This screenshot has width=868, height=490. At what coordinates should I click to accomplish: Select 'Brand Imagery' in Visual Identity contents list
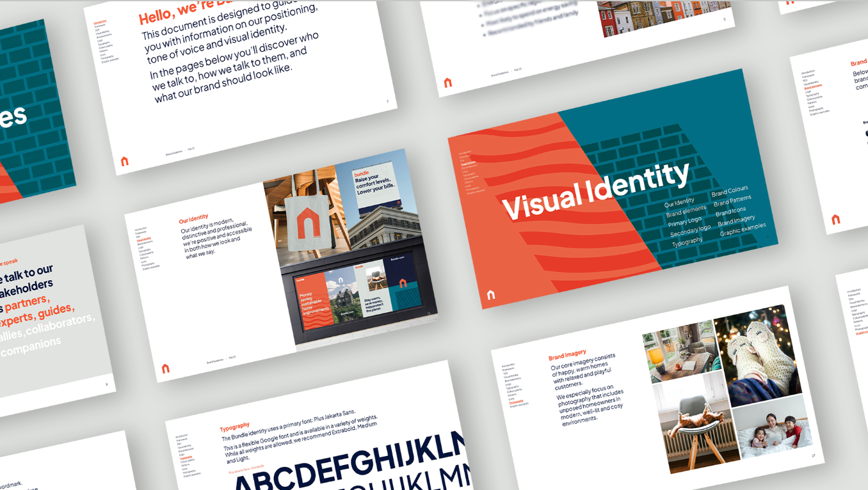(736, 221)
